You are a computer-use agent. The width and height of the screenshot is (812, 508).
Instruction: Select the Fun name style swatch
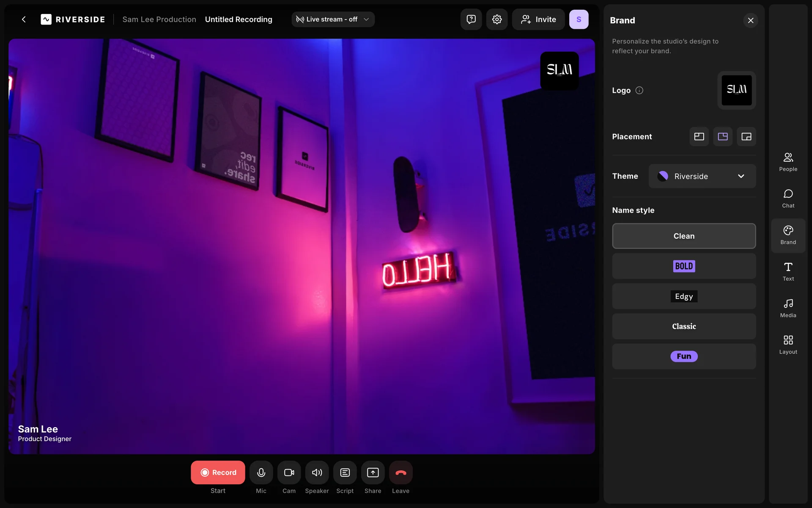tap(684, 356)
